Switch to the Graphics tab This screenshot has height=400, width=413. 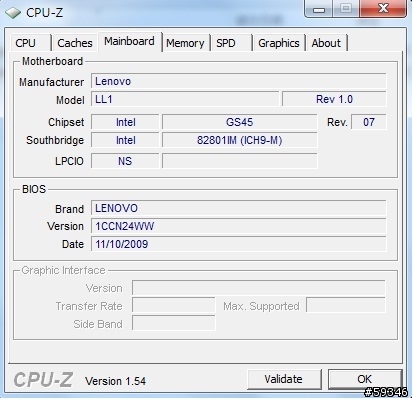(279, 43)
